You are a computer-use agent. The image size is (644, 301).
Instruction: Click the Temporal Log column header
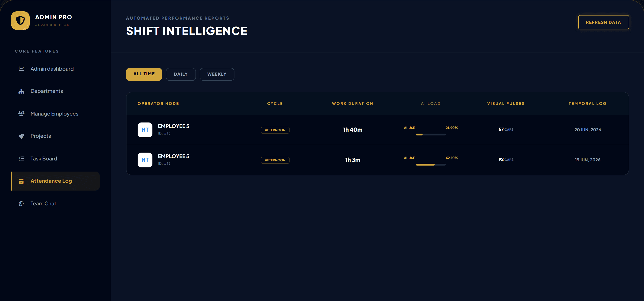587,104
